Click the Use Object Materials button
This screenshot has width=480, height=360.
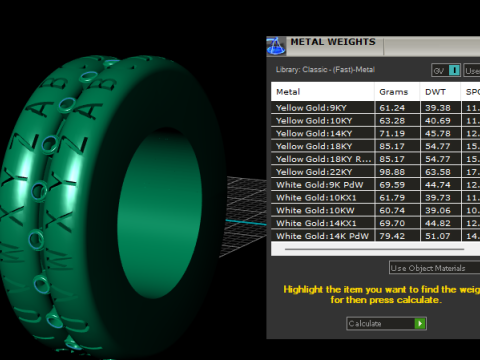coord(435,268)
